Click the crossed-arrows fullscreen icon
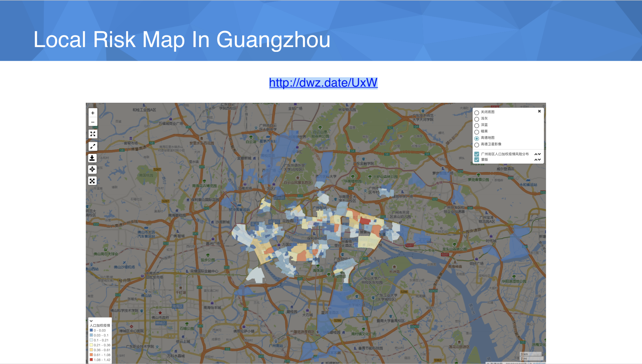This screenshot has height=364, width=642. [92, 181]
